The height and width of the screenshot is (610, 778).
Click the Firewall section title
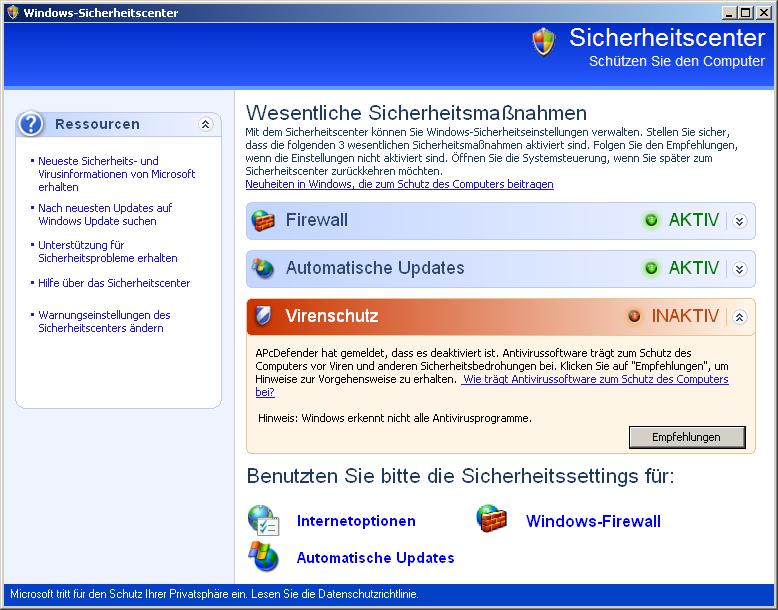pos(317,220)
